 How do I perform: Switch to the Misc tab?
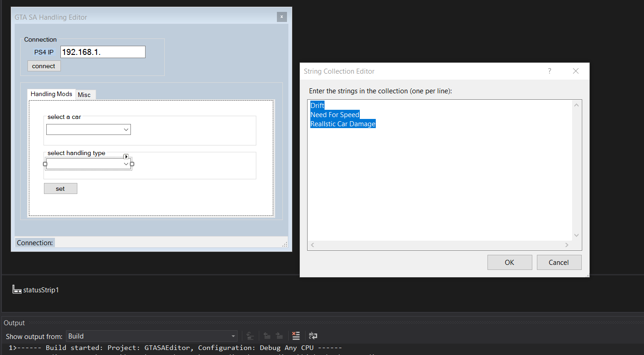(85, 94)
